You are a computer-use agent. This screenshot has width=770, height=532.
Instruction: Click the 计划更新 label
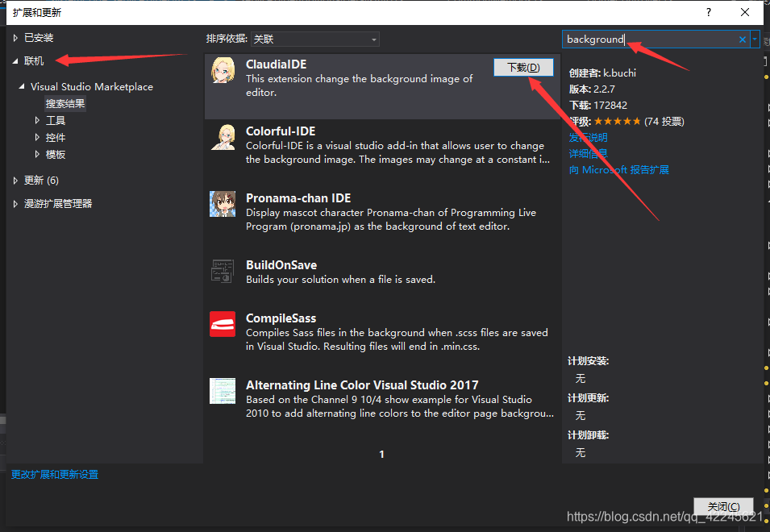589,398
